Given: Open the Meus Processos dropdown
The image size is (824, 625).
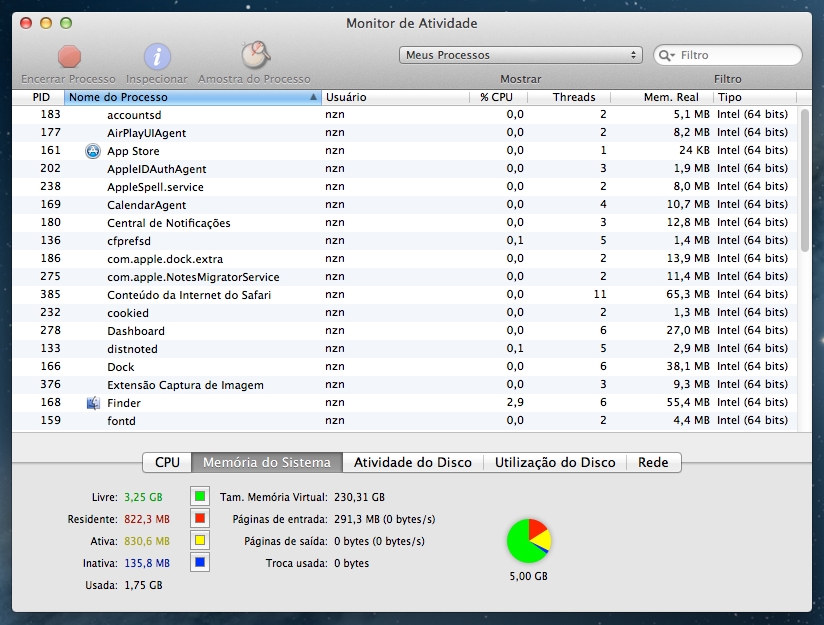Looking at the screenshot, I should pyautogui.click(x=520, y=55).
